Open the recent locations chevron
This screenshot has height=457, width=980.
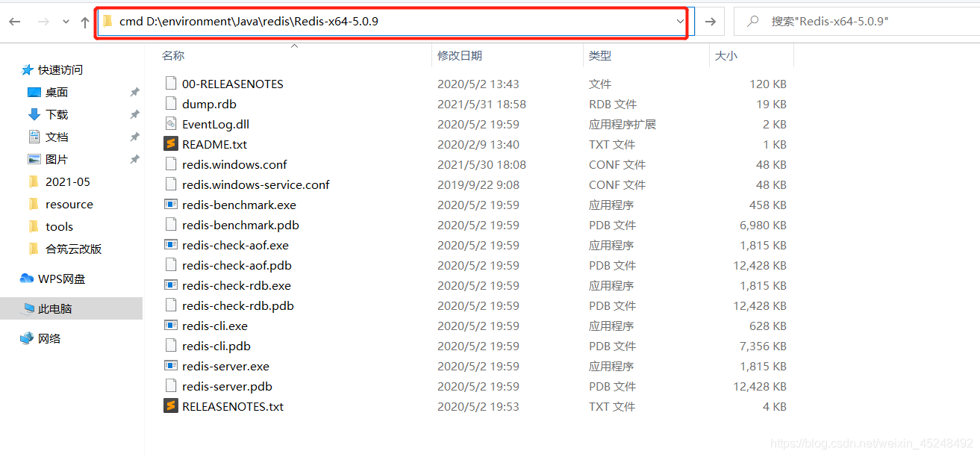pos(65,22)
